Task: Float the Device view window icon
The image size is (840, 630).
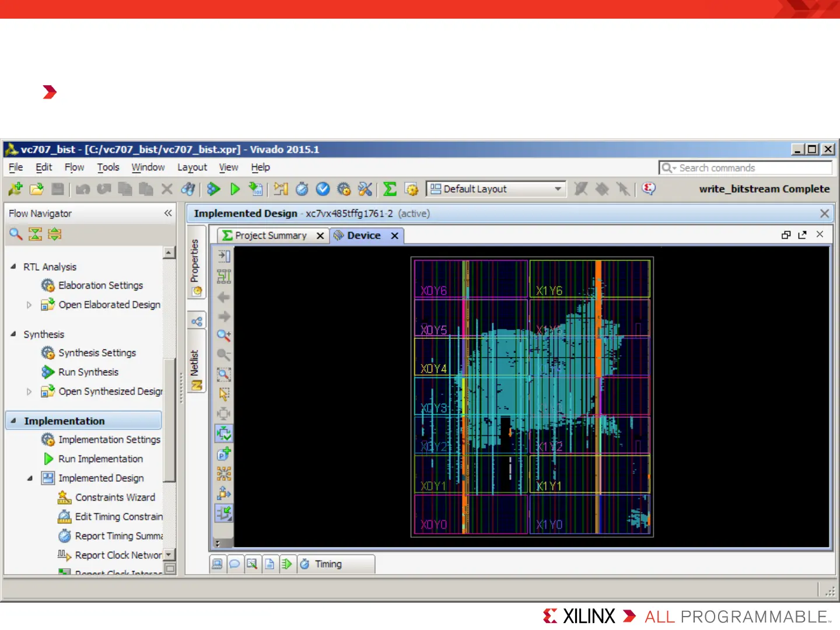Action: click(803, 235)
